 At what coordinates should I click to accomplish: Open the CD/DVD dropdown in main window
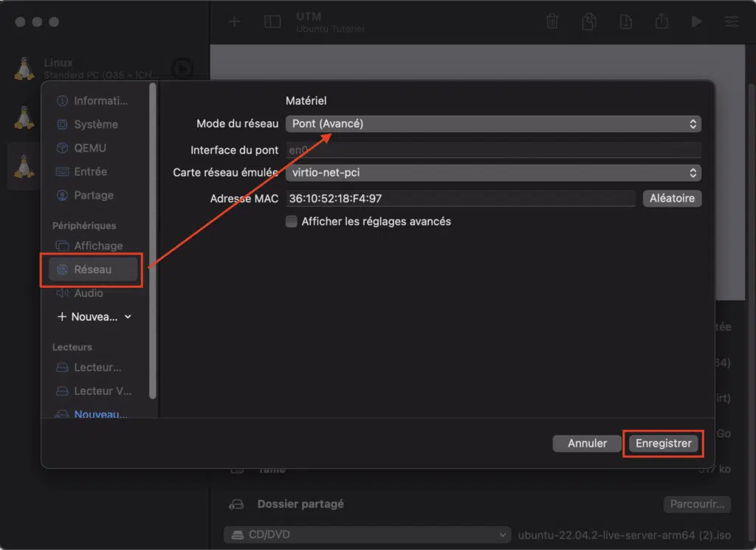[367, 534]
